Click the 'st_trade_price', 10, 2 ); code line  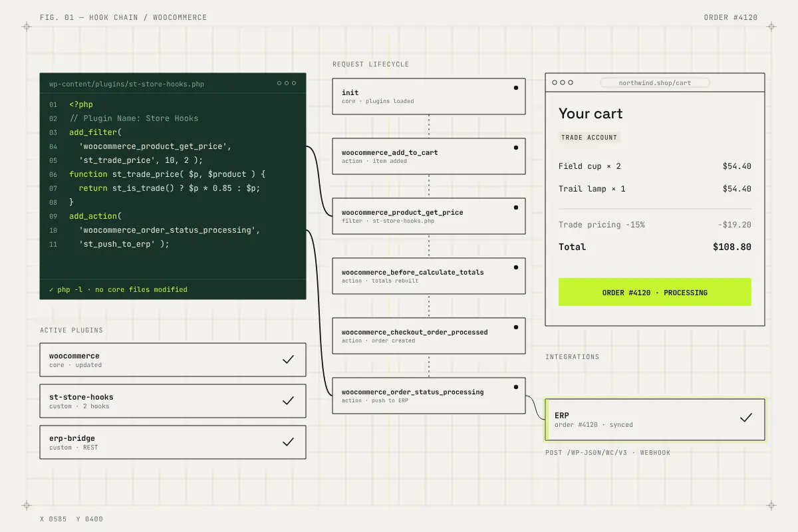pos(140,160)
